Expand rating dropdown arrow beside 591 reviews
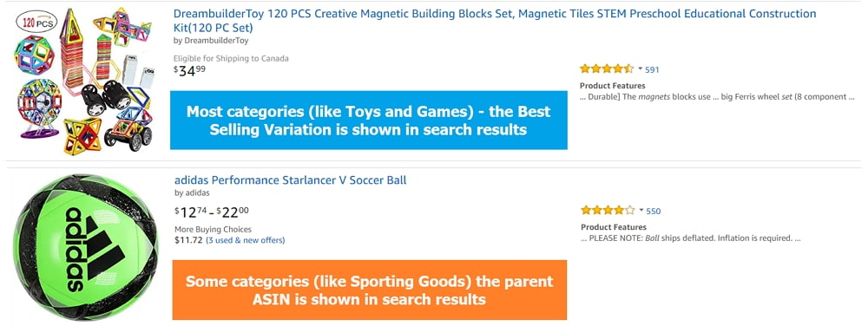The width and height of the screenshot is (868, 326). 640,69
